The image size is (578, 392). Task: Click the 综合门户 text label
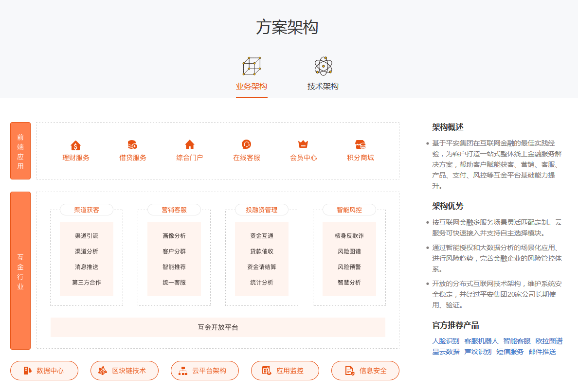[x=189, y=158]
